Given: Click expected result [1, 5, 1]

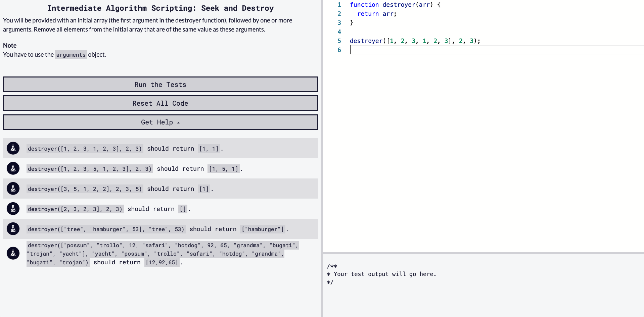Looking at the screenshot, I should 224,169.
